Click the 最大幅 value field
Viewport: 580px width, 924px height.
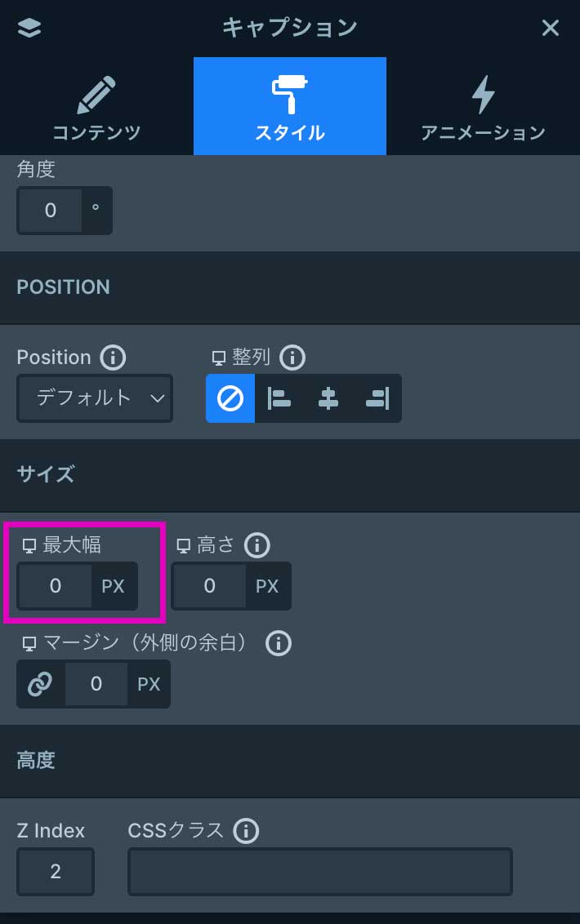55,586
